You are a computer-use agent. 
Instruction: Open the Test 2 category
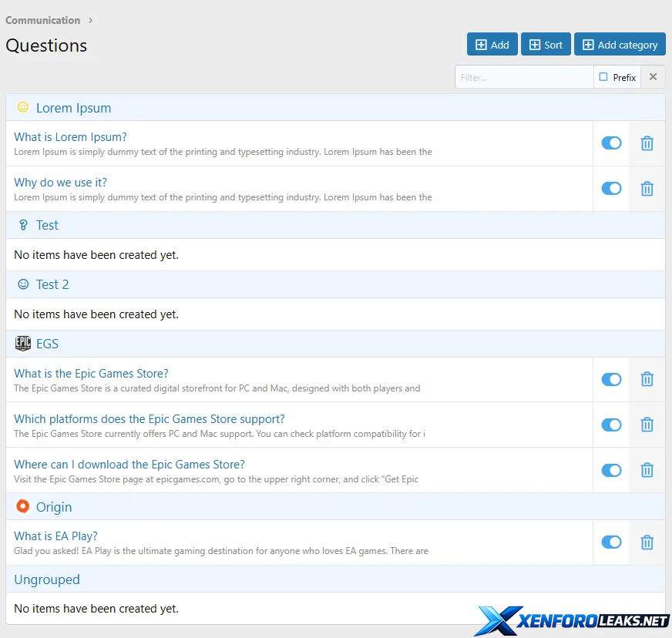coord(52,284)
